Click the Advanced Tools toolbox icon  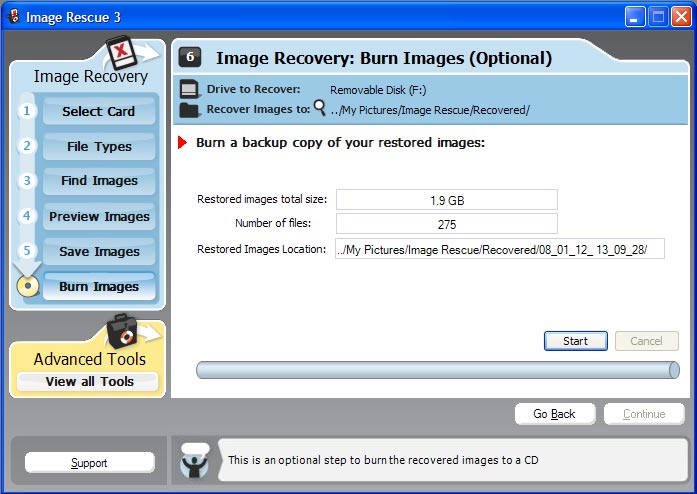pyautogui.click(x=122, y=332)
